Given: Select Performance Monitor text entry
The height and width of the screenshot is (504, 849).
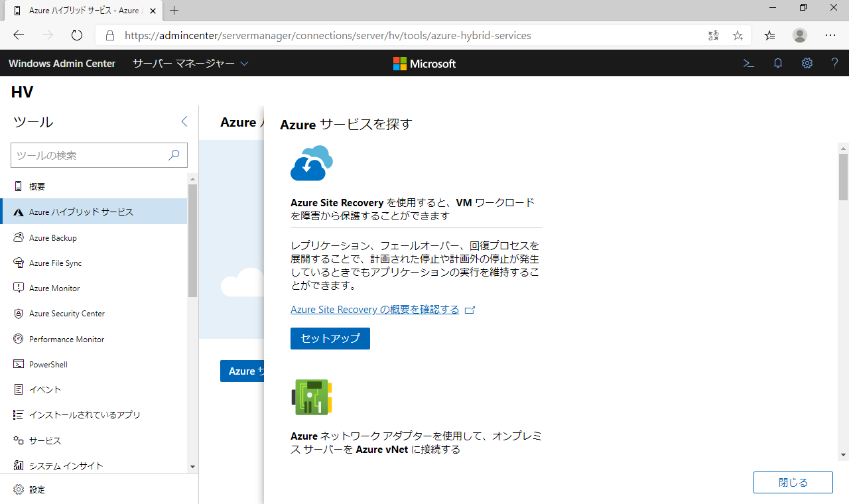Looking at the screenshot, I should coord(67,339).
